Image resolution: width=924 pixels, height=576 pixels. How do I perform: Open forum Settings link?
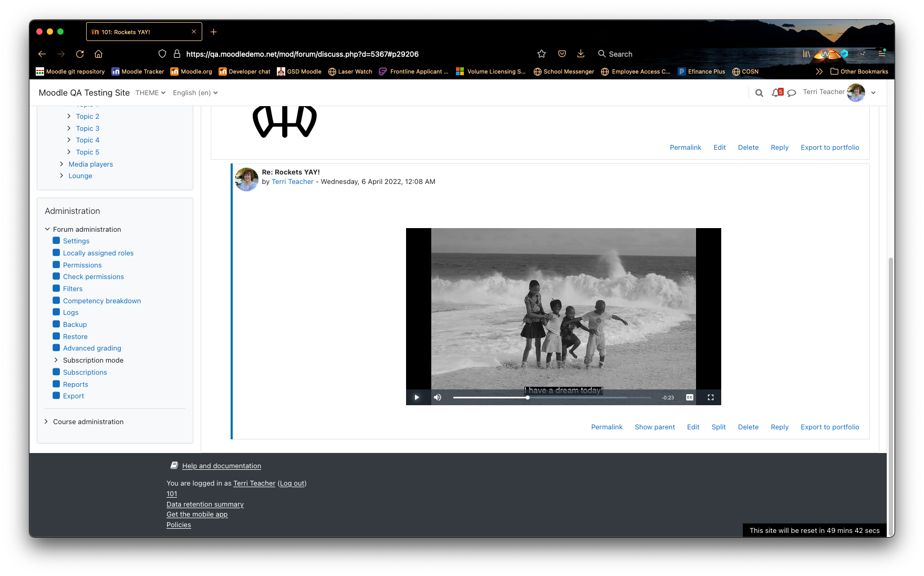point(76,241)
